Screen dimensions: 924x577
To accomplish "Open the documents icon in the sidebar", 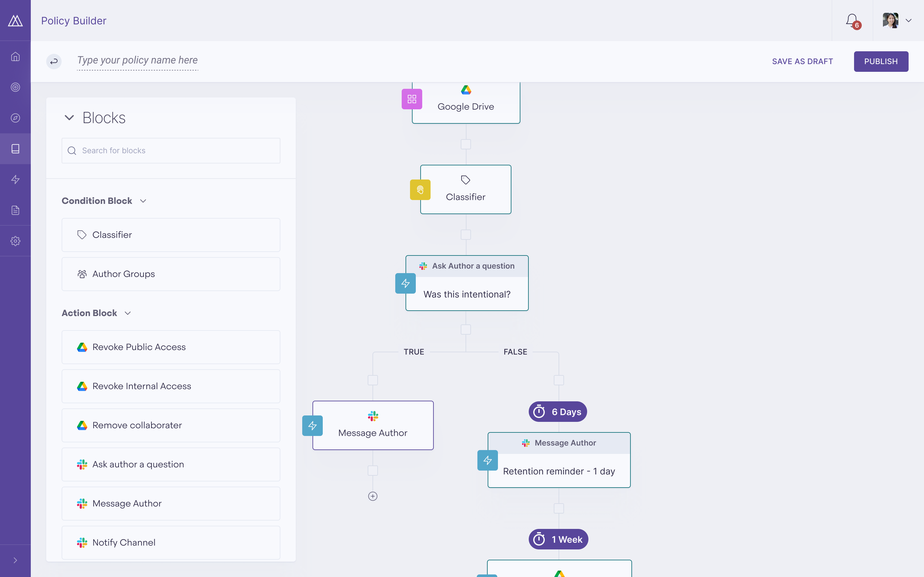I will (x=15, y=210).
